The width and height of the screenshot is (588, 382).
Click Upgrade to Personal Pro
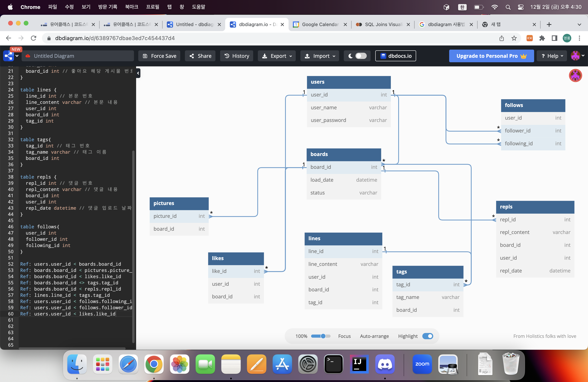[491, 56]
